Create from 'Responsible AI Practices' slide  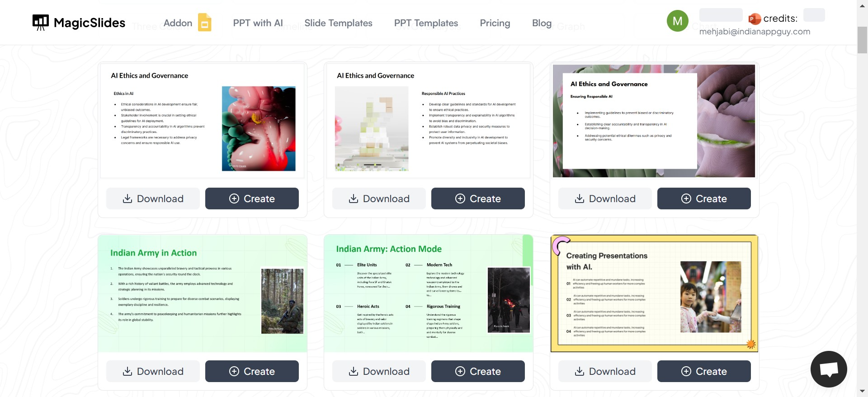pyautogui.click(x=478, y=198)
